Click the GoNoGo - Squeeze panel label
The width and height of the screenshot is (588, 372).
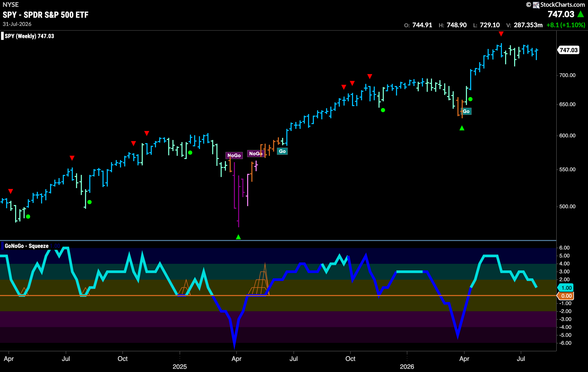pyautogui.click(x=26, y=246)
